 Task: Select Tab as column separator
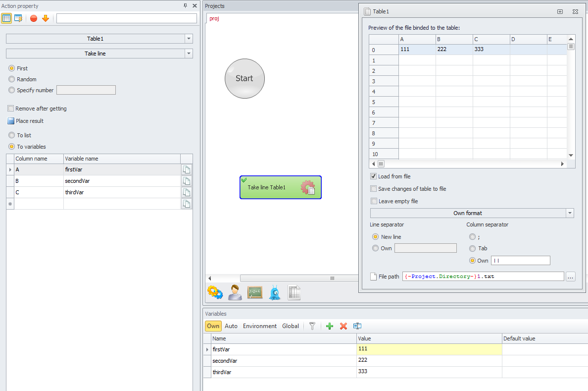473,248
